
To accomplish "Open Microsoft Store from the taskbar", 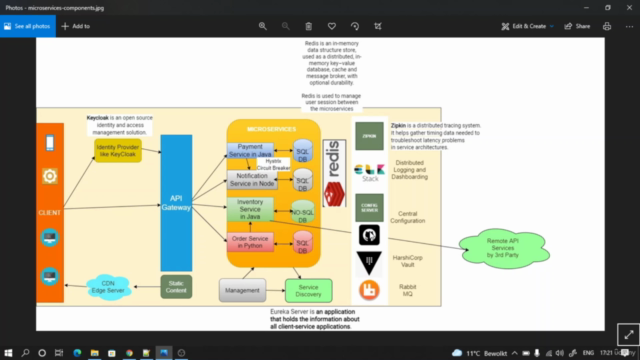I will pos(112,353).
